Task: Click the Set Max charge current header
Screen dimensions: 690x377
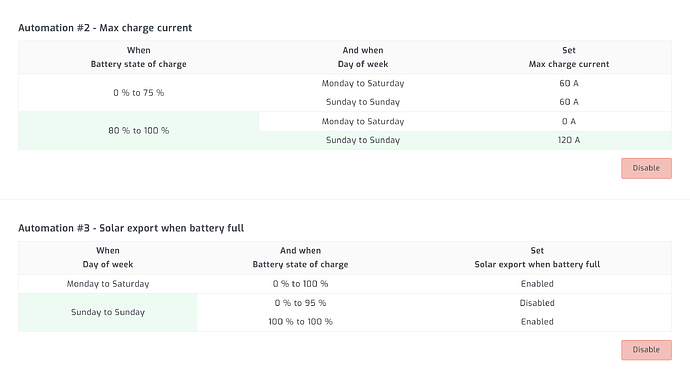Action: (x=569, y=57)
